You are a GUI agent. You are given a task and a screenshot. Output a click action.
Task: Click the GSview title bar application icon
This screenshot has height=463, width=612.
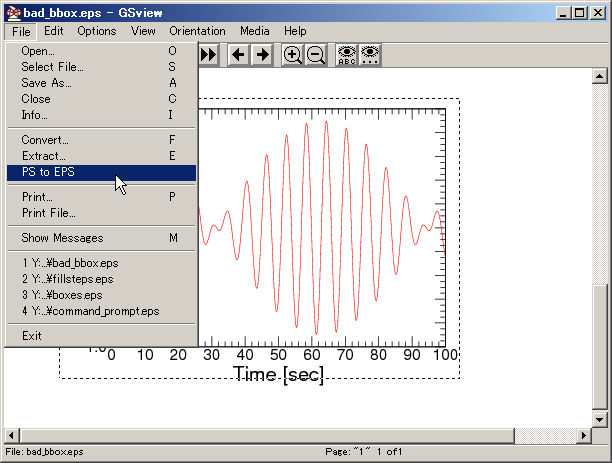14,12
